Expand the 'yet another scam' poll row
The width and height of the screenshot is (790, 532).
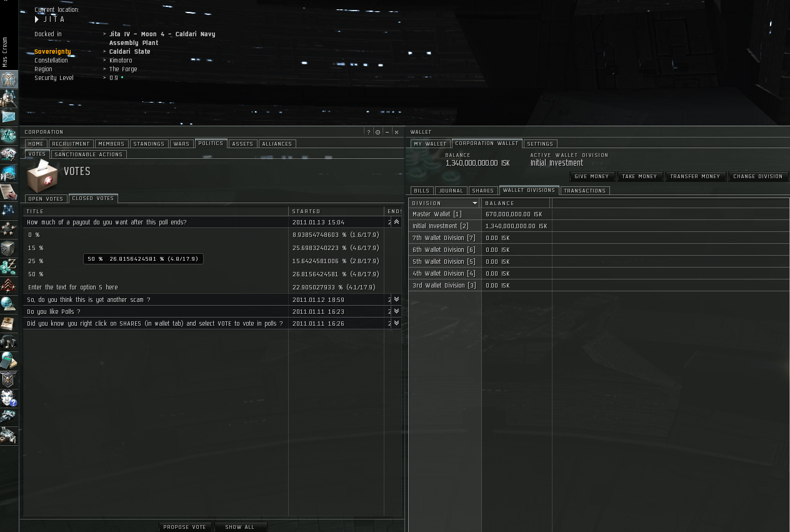click(396, 299)
